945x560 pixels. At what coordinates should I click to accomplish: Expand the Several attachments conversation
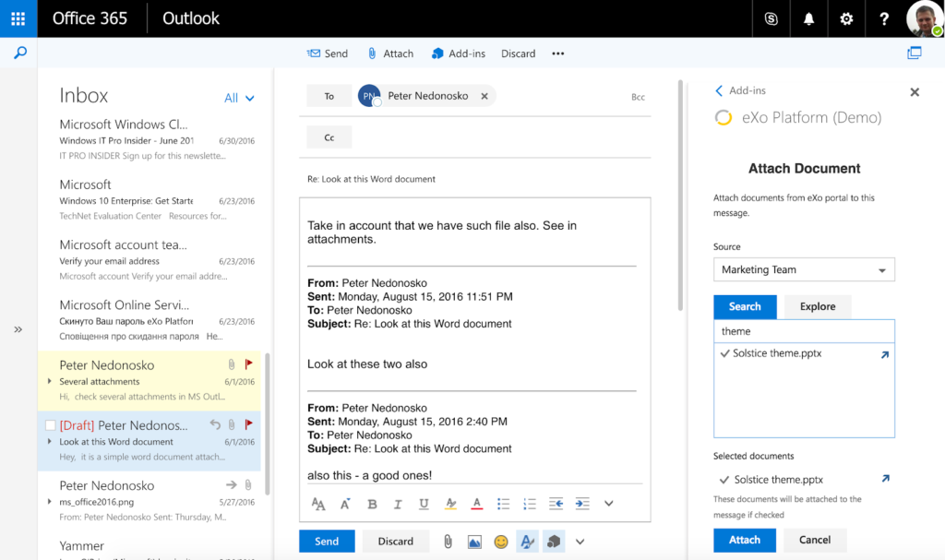(50, 381)
